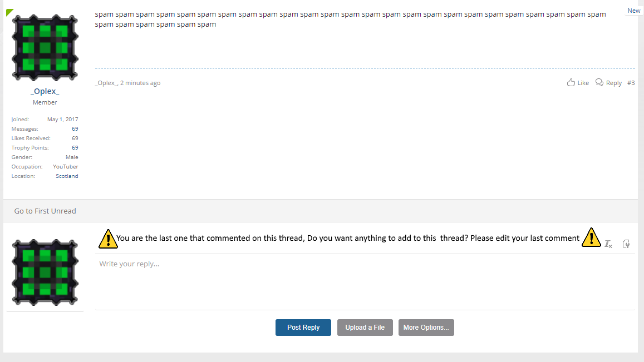Click the "2 minutes ago" post timestamp
The height and width of the screenshot is (362, 644).
[x=140, y=83]
